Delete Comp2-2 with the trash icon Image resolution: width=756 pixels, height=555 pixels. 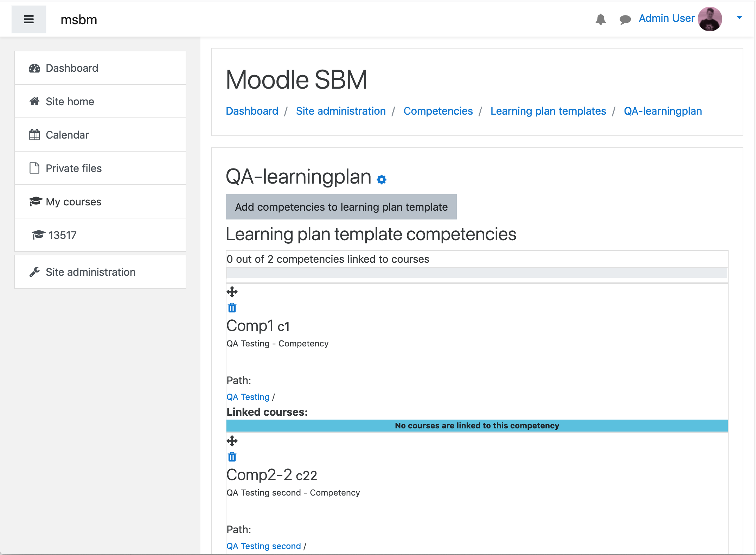(x=232, y=457)
